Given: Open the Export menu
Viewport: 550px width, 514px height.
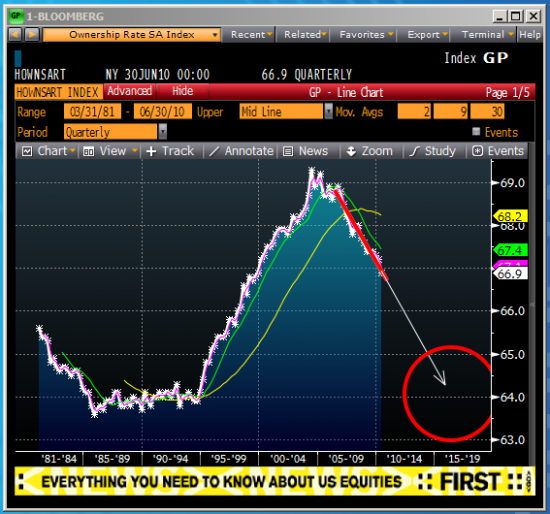Looking at the screenshot, I should pyautogui.click(x=427, y=35).
